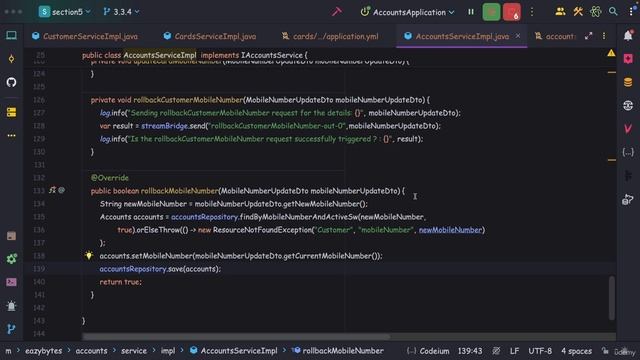Open Codeium status bar widget
This screenshot has width=640, height=360.
[428, 351]
